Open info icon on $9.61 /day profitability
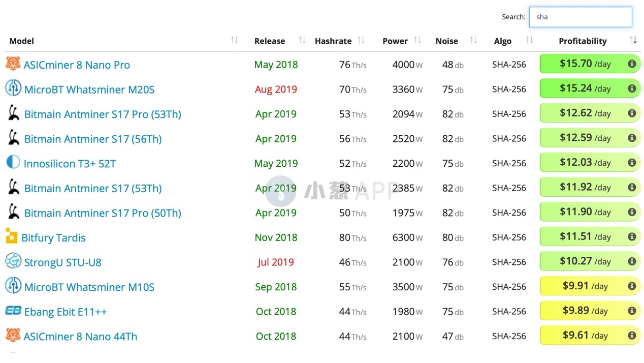The width and height of the screenshot is (644, 363). [x=632, y=336]
